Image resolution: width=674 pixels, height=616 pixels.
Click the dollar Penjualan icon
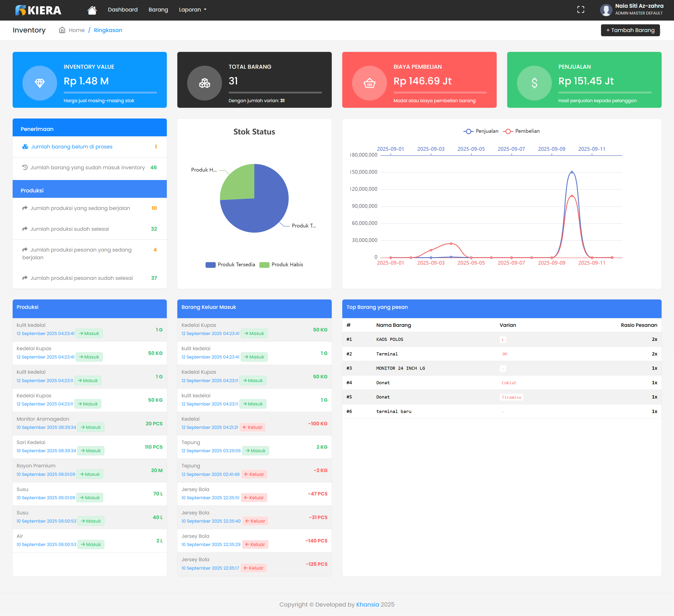tap(534, 83)
